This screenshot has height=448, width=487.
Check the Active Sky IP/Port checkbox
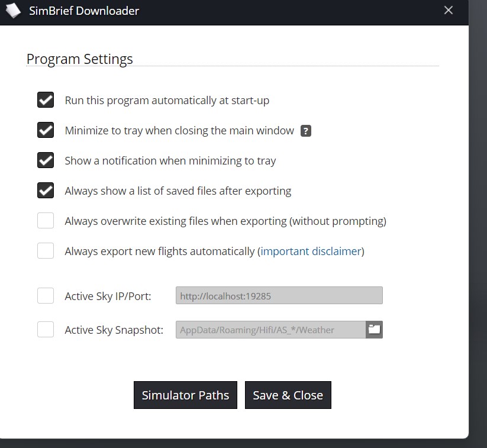[46, 295]
